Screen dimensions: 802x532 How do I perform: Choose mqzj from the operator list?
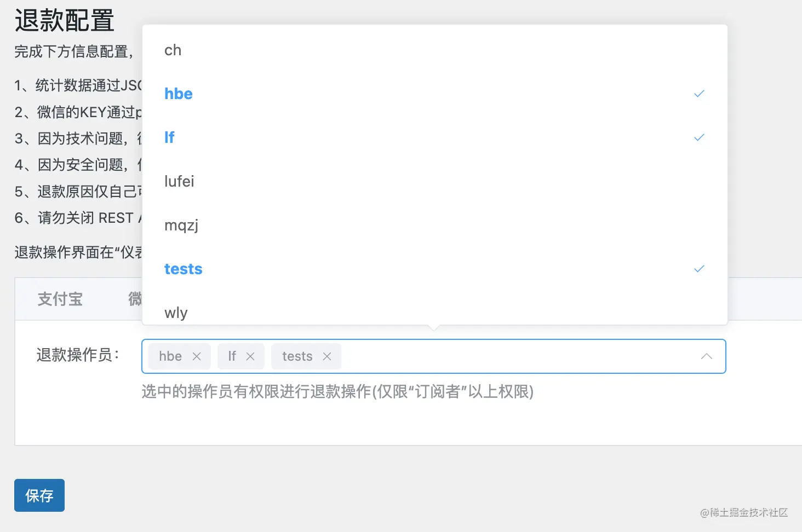tap(434, 225)
